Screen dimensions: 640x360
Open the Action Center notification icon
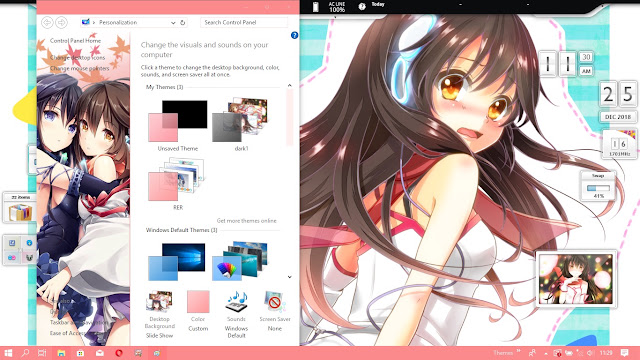tap(624, 353)
